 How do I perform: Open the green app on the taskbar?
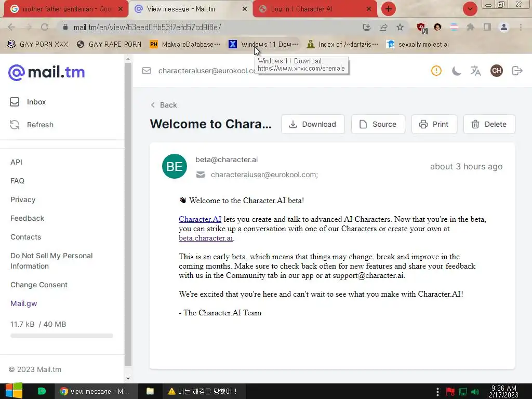tap(42, 391)
